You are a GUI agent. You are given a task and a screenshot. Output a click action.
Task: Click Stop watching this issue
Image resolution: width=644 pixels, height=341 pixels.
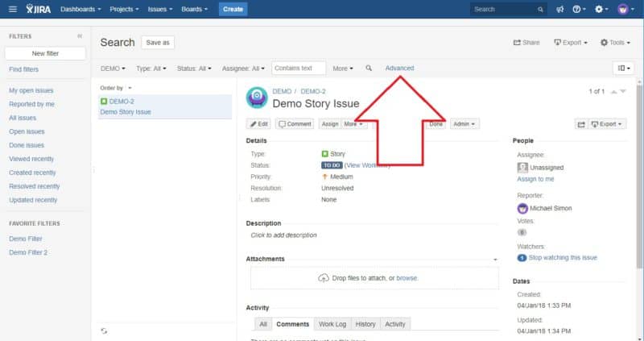(x=563, y=257)
